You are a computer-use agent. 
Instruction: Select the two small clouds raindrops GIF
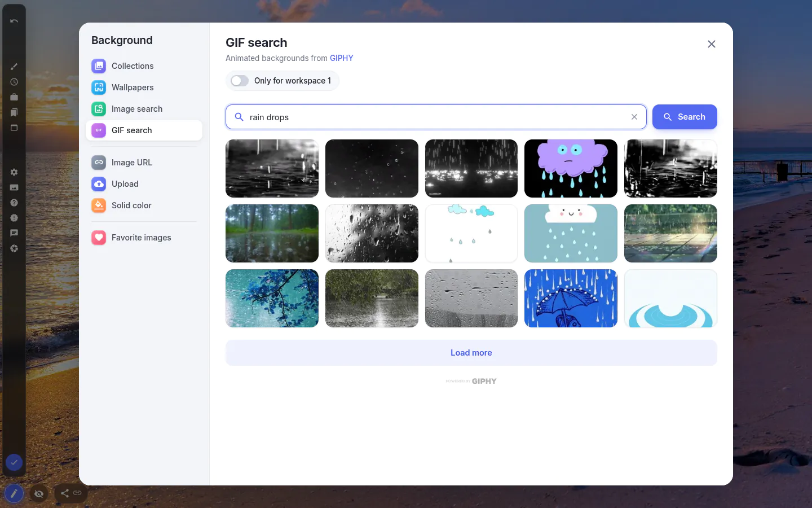click(471, 233)
